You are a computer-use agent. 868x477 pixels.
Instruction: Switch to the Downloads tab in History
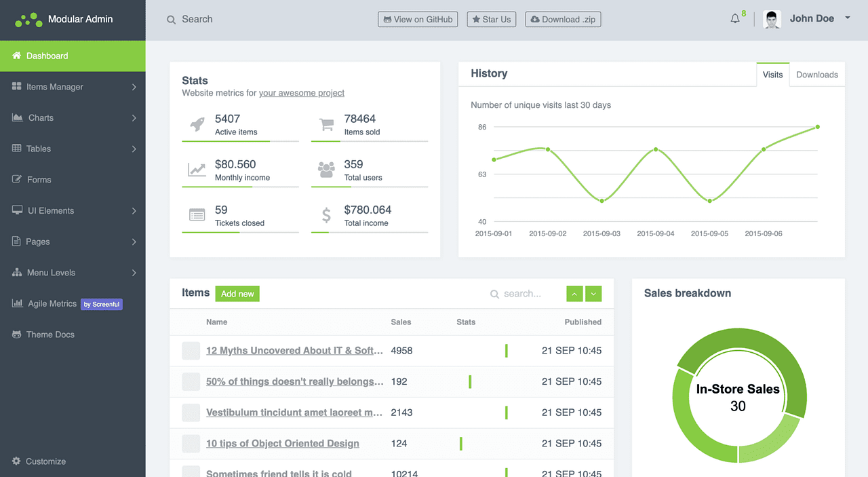816,75
